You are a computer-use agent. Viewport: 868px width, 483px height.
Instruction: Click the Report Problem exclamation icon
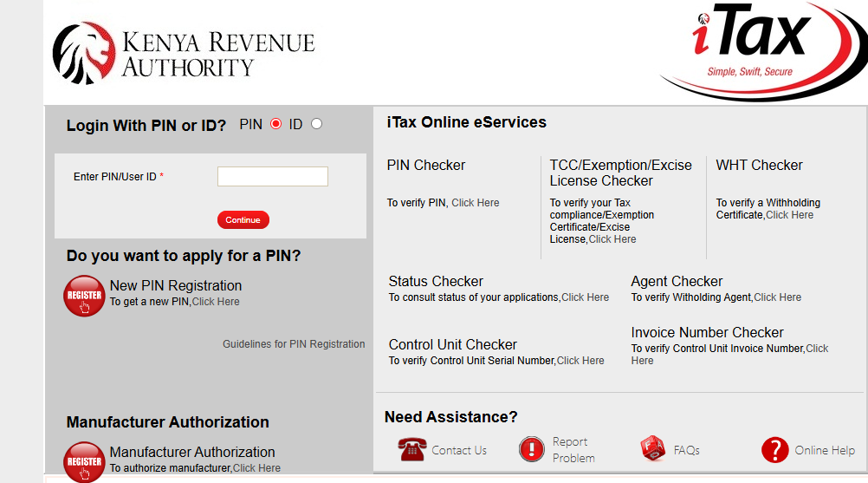pos(531,449)
